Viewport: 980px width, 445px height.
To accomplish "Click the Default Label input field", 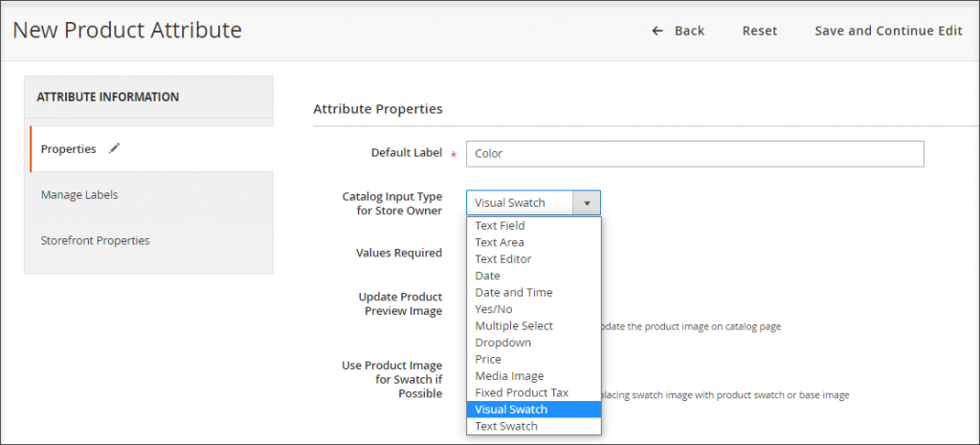I will coord(694,153).
